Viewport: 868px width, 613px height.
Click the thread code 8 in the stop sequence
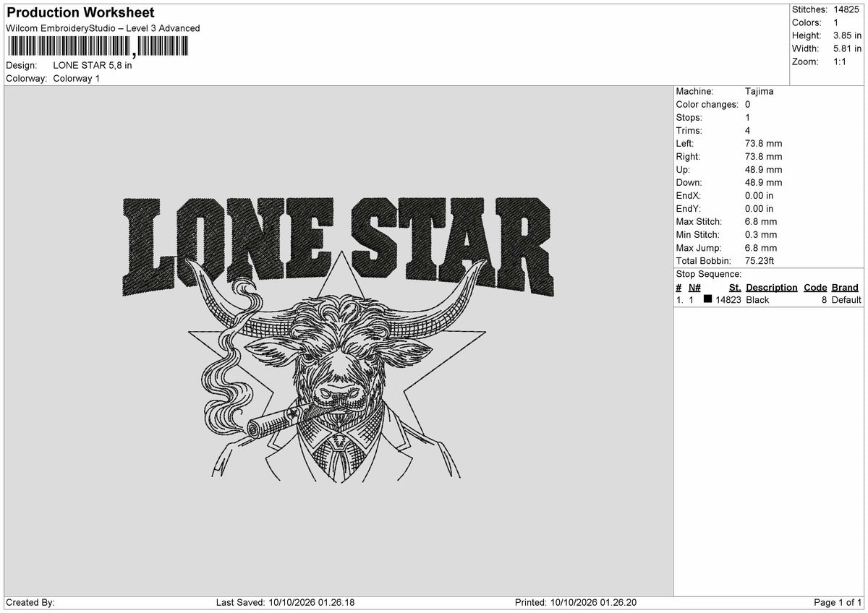[824, 299]
